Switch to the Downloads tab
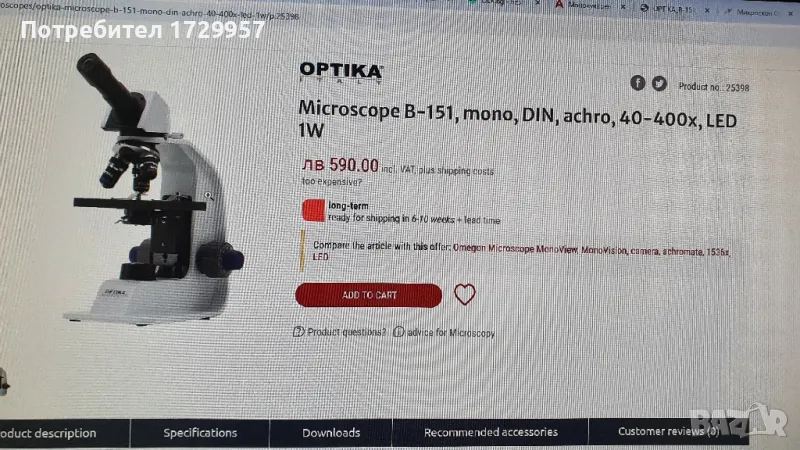 tap(331, 433)
